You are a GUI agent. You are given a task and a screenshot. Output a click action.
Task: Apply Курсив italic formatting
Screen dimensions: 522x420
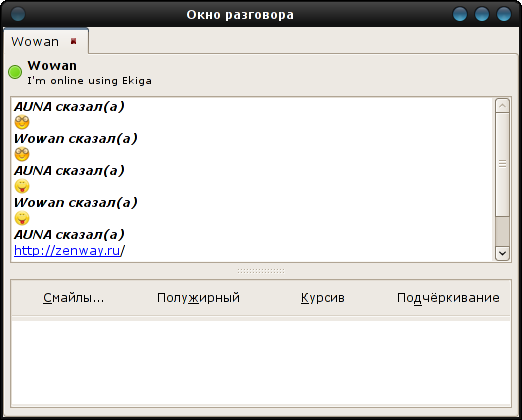coord(323,298)
